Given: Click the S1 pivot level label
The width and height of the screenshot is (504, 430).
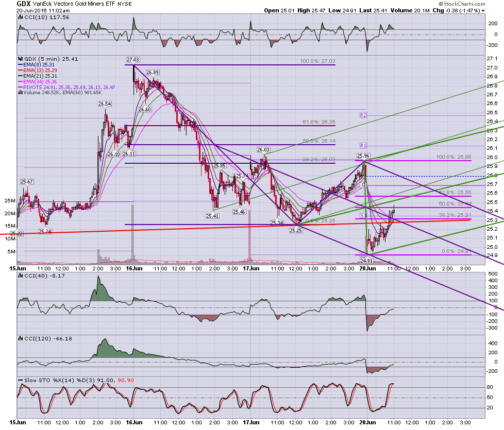Looking at the screenshot, I should (x=363, y=215).
